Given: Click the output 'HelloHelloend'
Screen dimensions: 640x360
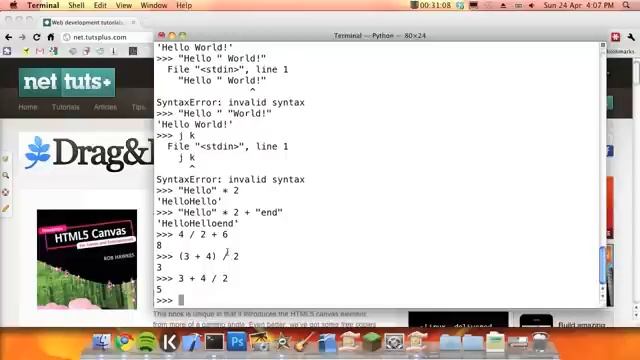Looking at the screenshot, I should pos(197,224).
